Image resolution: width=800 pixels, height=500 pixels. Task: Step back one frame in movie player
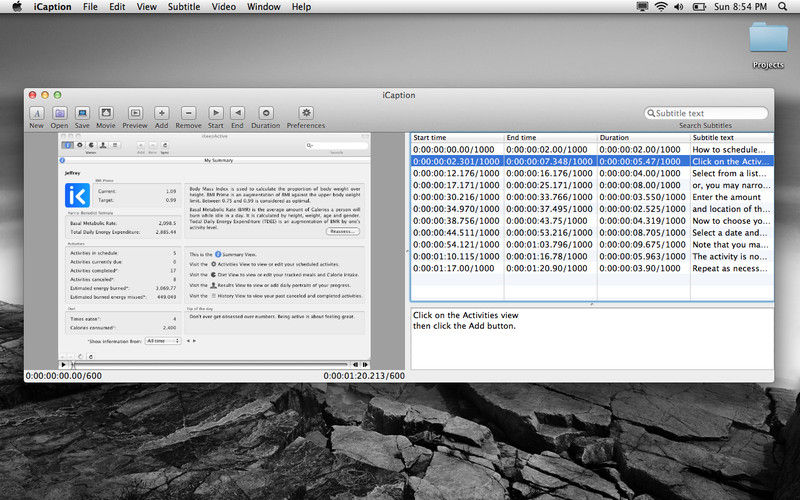pyautogui.click(x=356, y=364)
